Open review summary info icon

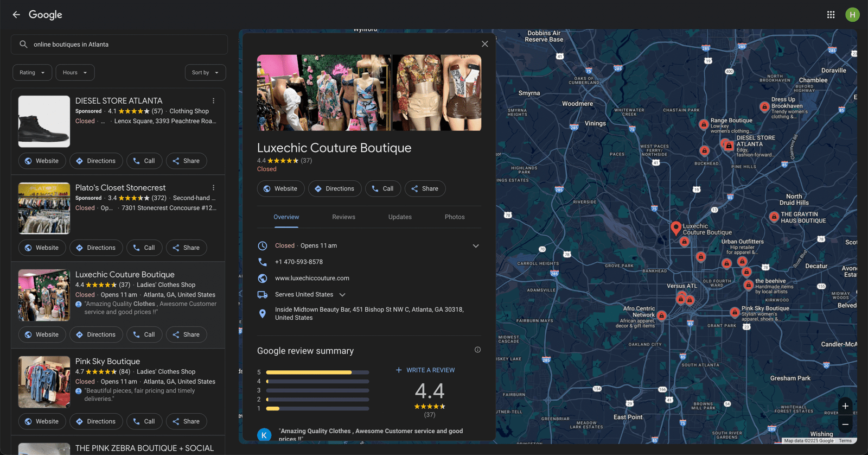coord(477,350)
